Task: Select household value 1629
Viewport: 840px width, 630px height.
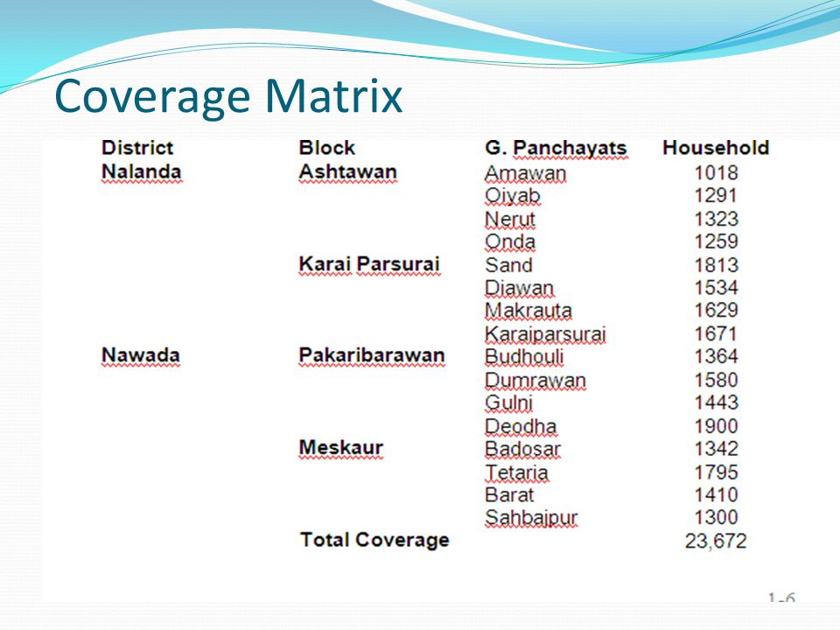Action: click(x=717, y=310)
